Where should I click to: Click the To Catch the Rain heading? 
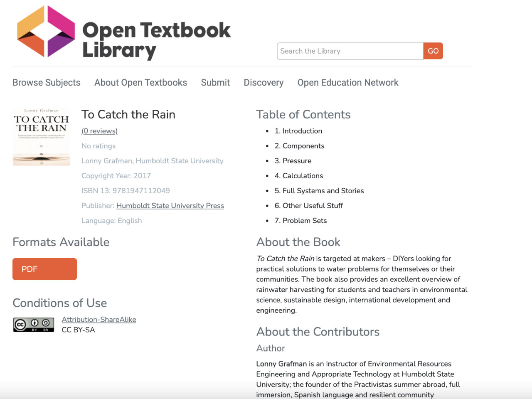coord(128,114)
